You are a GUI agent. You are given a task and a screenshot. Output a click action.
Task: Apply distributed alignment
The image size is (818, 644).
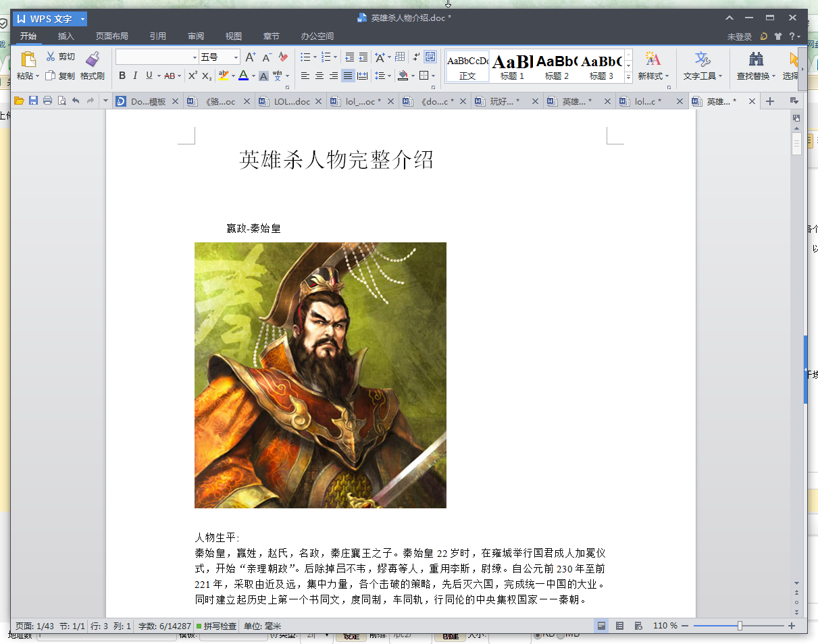coord(363,76)
